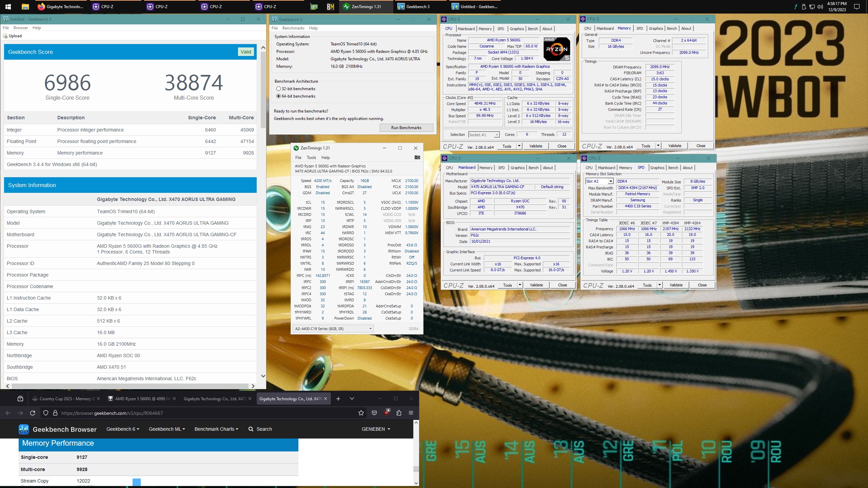The height and width of the screenshot is (488, 868).
Task: Click the tracking protection shield icon
Action: pos(46,413)
